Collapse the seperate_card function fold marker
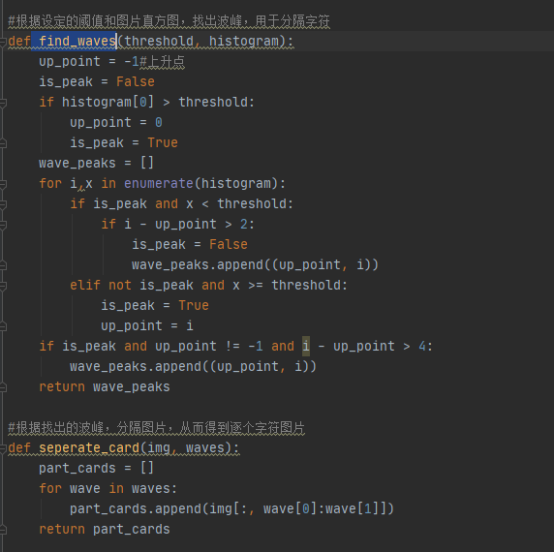 (x=3, y=448)
